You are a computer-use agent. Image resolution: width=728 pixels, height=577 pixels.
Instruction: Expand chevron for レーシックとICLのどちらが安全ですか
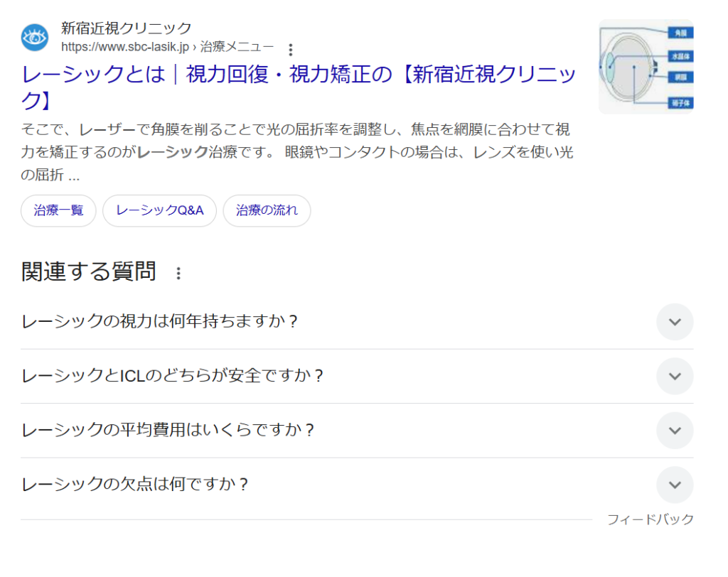(x=674, y=376)
